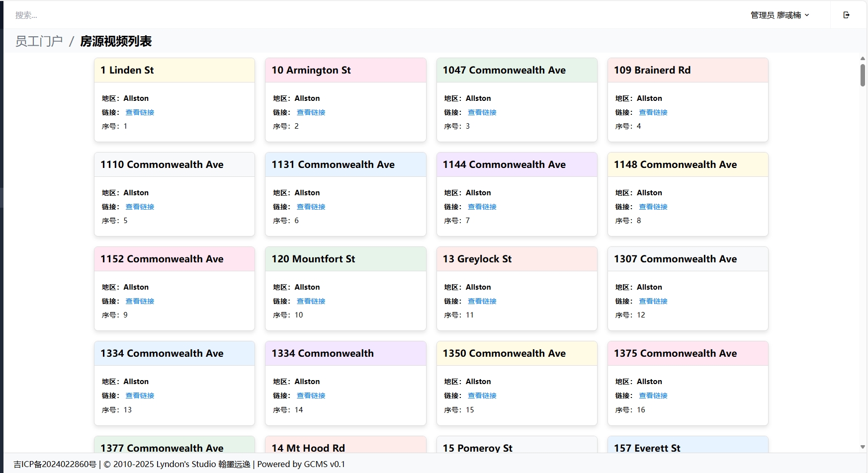Open 查看链接 for 1375 Commonwealth Ave
This screenshot has height=473, width=868.
tap(653, 395)
